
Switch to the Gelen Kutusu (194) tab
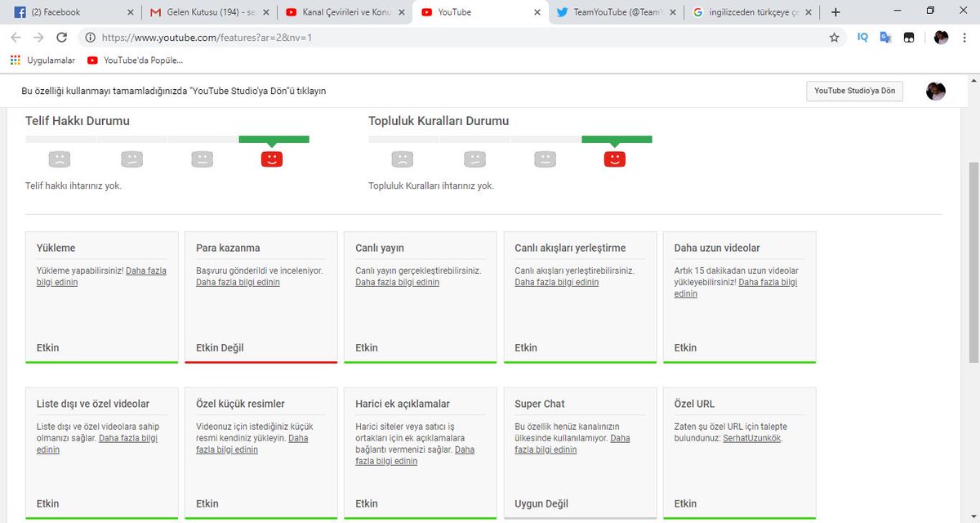(x=208, y=12)
